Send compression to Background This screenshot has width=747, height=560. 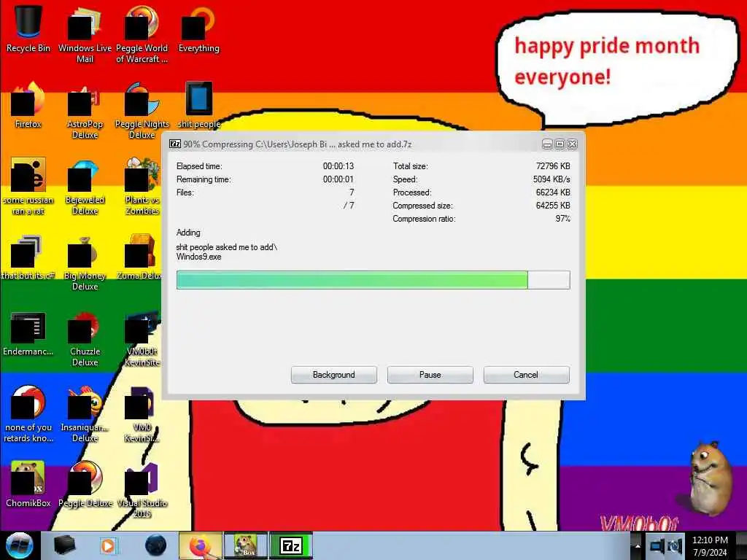click(x=334, y=375)
